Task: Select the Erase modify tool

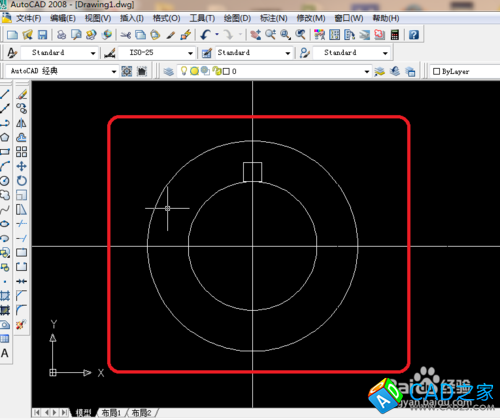Action: (21, 94)
